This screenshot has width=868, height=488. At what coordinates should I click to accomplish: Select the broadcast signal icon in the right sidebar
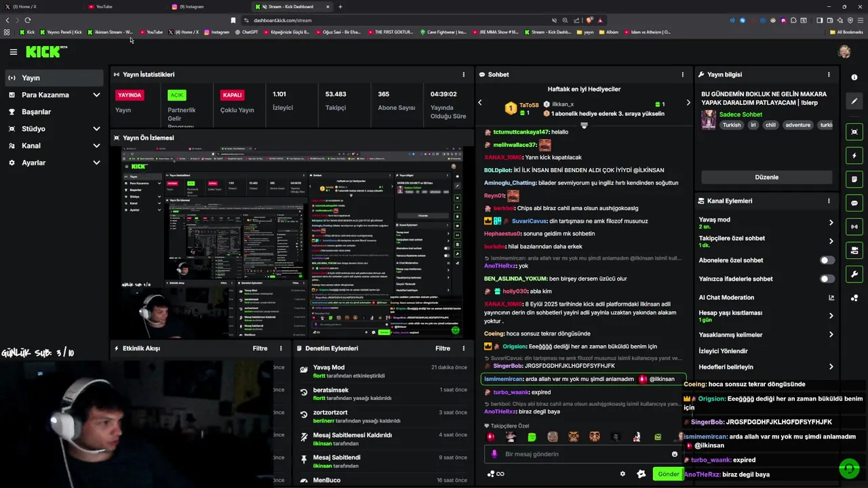854,227
